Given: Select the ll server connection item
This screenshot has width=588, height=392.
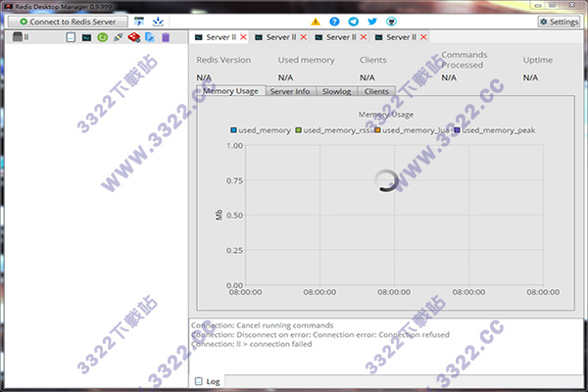Looking at the screenshot, I should click(x=21, y=37).
